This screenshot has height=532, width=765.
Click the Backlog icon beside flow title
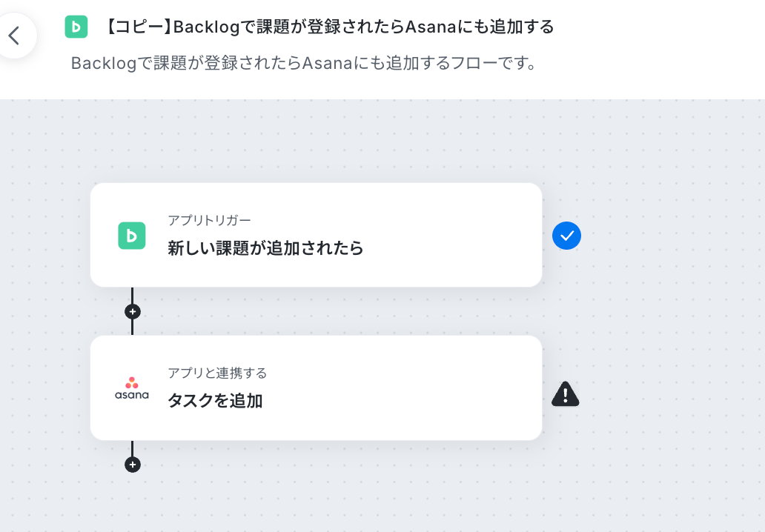(76, 27)
